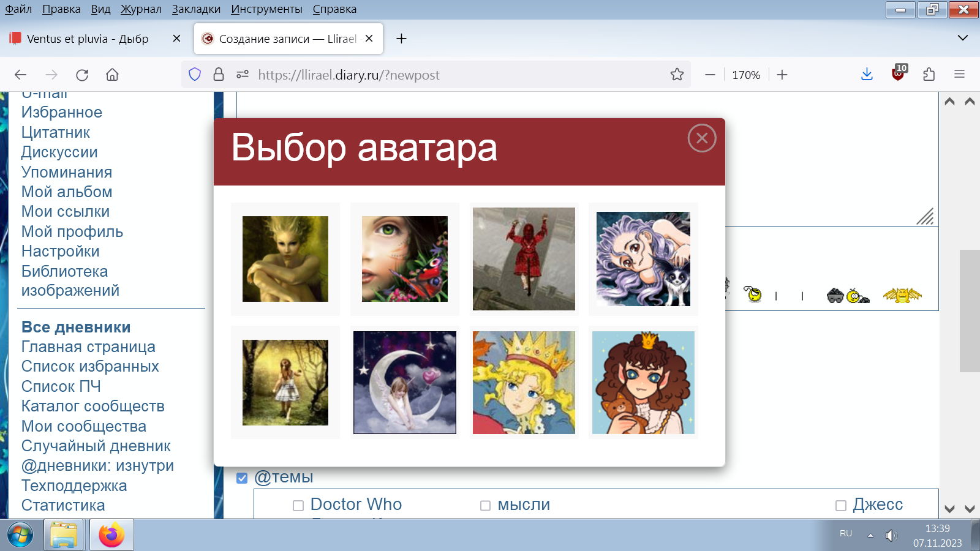
Task: Open the uBlock Origin extension icon
Action: pos(899,73)
